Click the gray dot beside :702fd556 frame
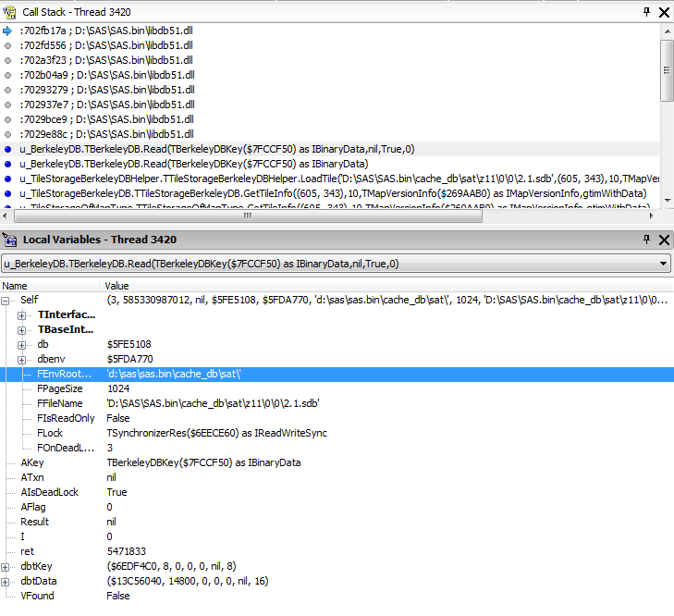The height and width of the screenshot is (616, 674). tap(7, 45)
